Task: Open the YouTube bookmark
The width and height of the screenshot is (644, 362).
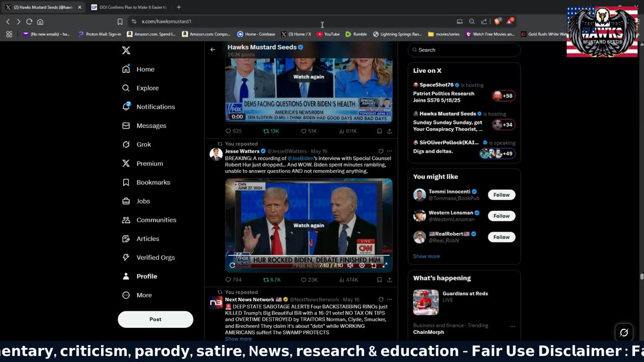Action: (328, 34)
